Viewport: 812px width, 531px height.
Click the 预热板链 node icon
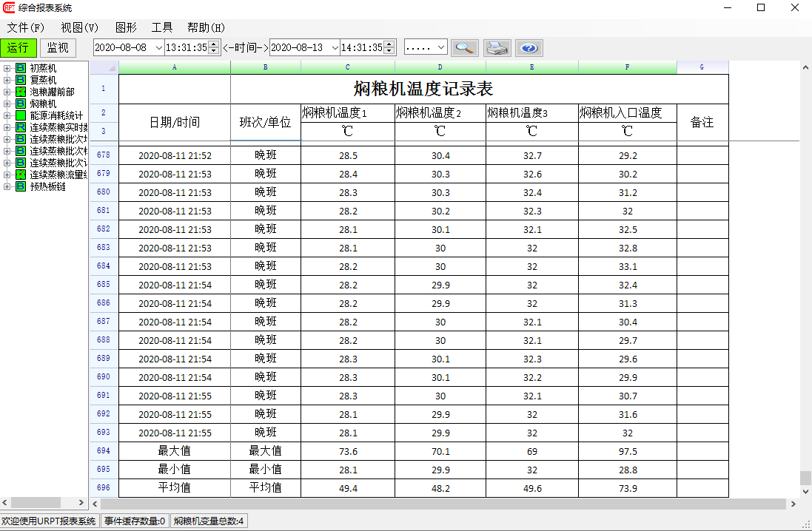coord(21,186)
